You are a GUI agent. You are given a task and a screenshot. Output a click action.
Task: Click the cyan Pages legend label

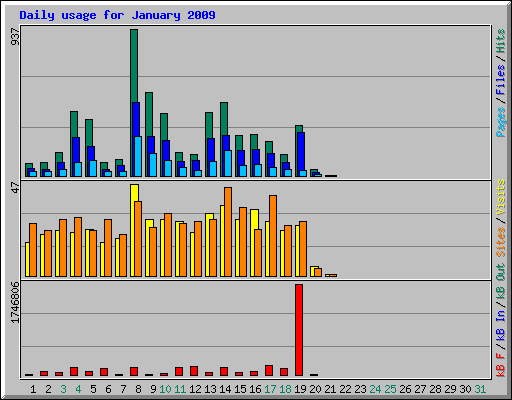[501, 122]
